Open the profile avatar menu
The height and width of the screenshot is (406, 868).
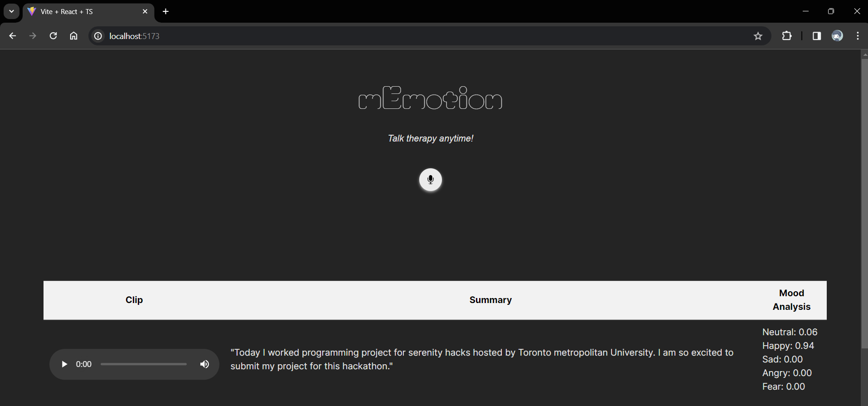pos(837,36)
